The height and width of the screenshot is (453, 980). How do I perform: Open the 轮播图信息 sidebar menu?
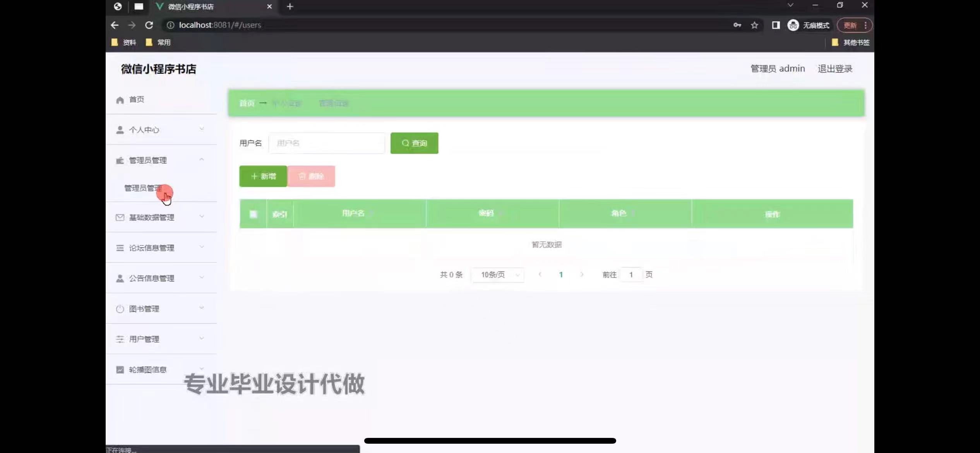point(161,370)
